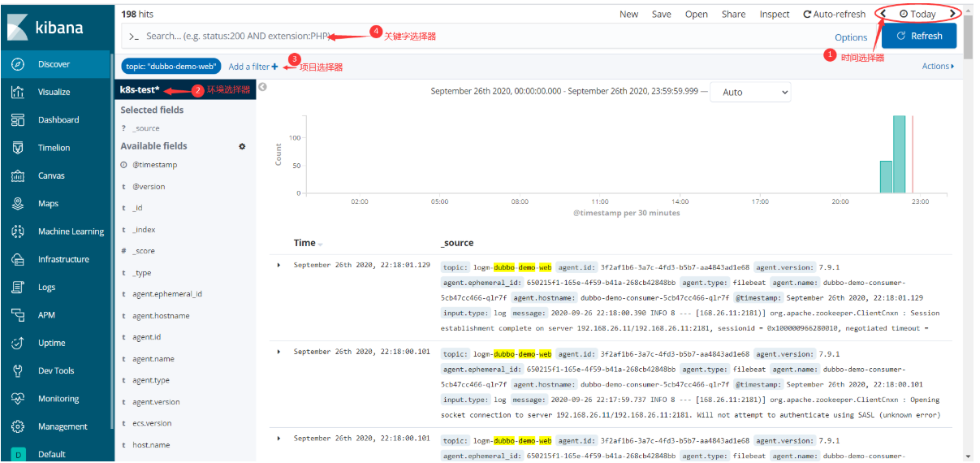Open the Uptime icon in sidebar

click(18, 343)
